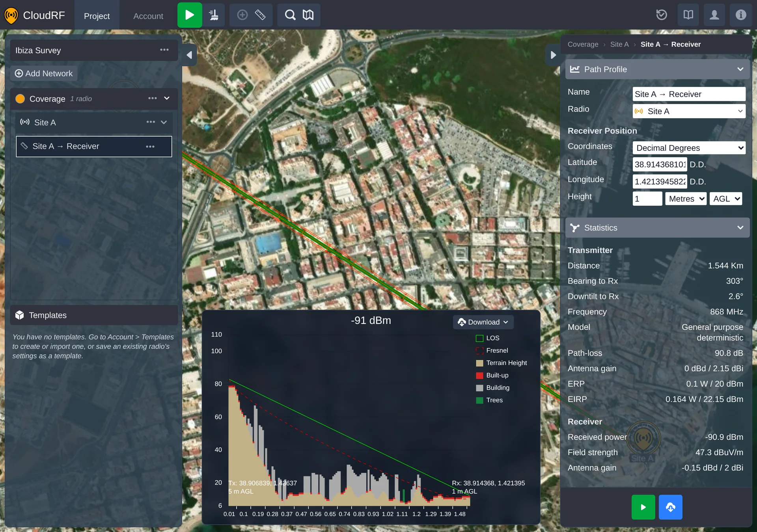Click the Add Network button

44,73
